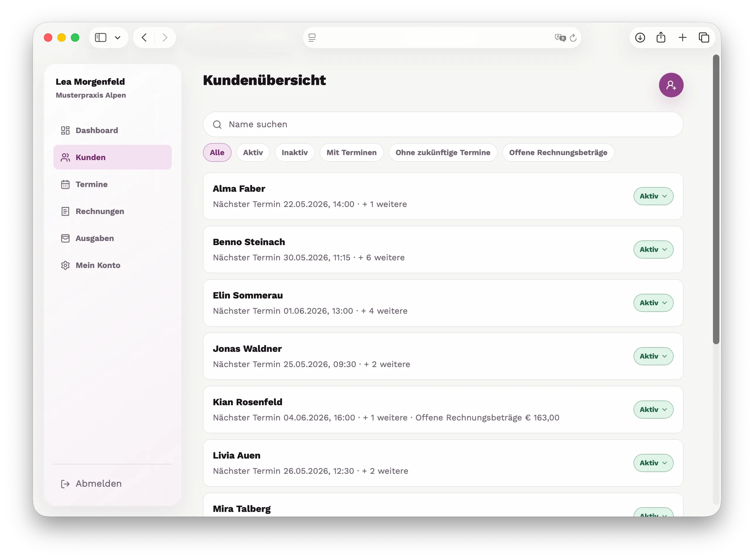Open Jonas Waldner's Aktiv status dropdown

click(653, 356)
